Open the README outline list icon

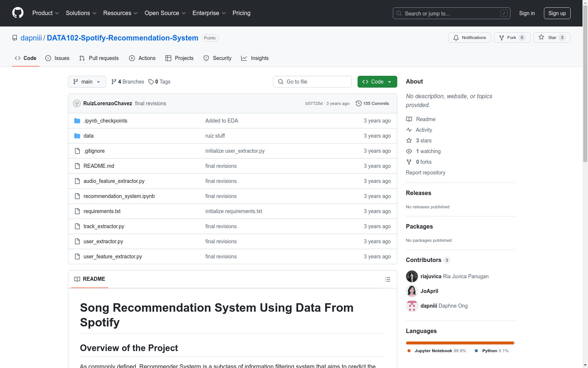pyautogui.click(x=387, y=279)
